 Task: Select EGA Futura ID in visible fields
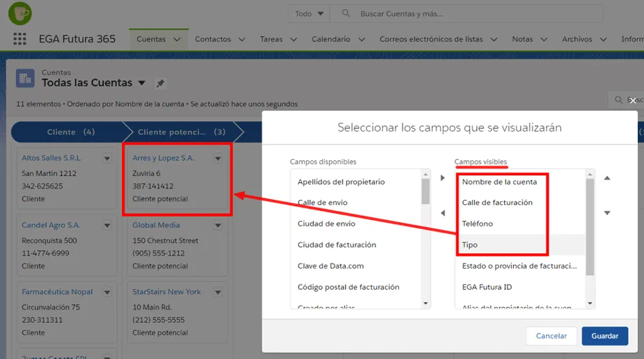520,287
